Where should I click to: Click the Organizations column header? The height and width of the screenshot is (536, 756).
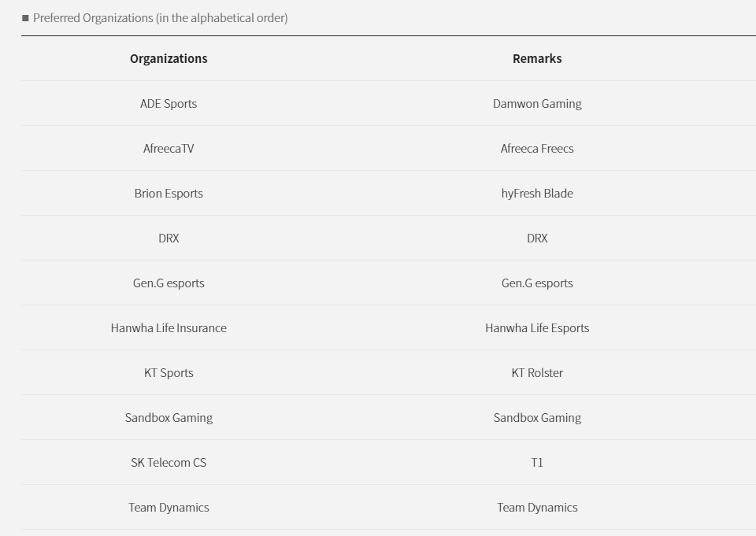coord(169,58)
